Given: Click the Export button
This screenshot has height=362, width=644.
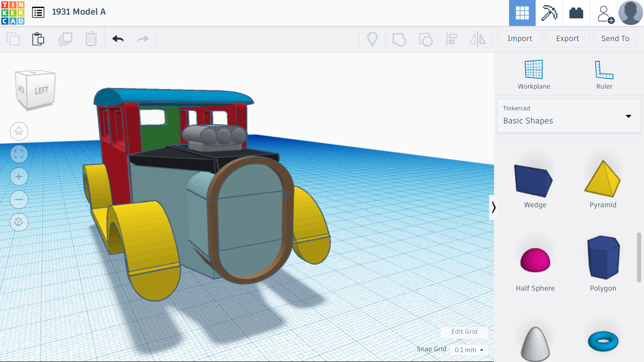Looking at the screenshot, I should [x=567, y=39].
